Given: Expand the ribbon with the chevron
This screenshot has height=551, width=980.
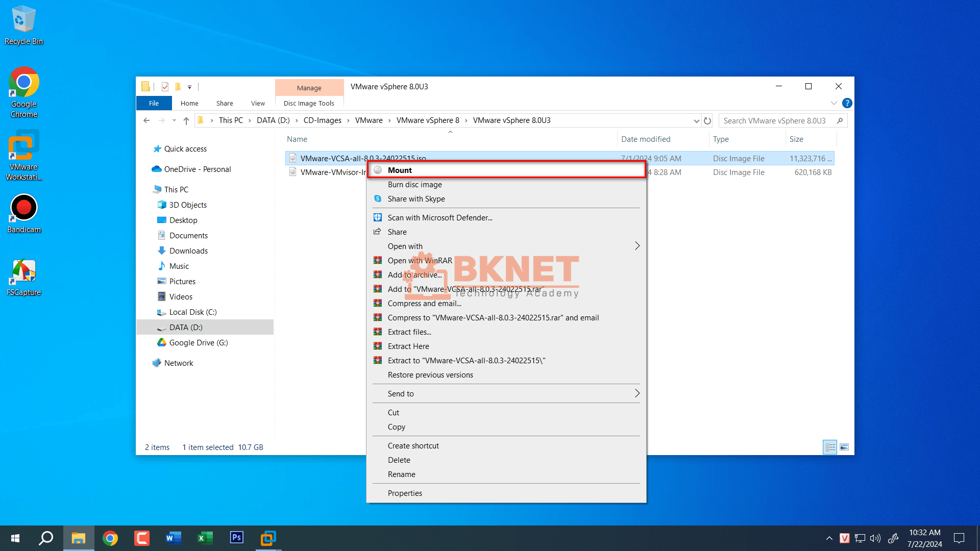Looking at the screenshot, I should (834, 103).
